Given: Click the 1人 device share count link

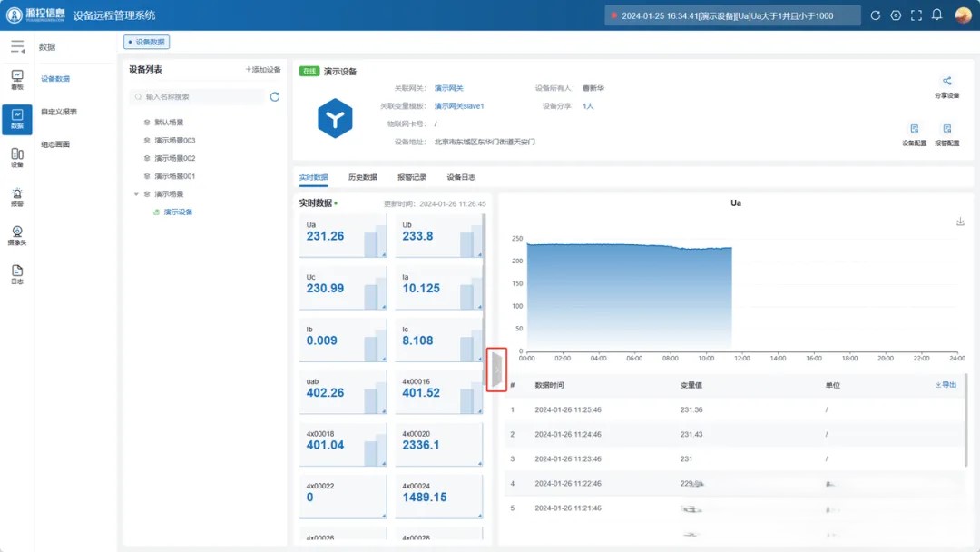Looking at the screenshot, I should 588,106.
